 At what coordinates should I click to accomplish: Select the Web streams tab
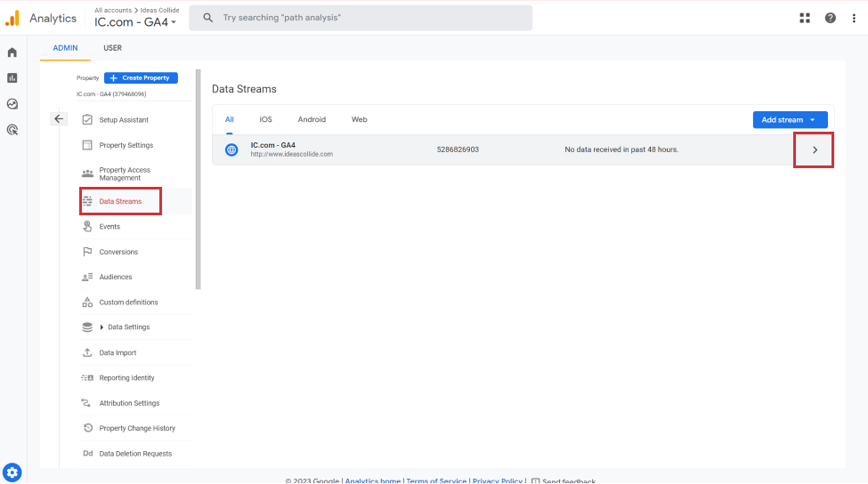[360, 119]
